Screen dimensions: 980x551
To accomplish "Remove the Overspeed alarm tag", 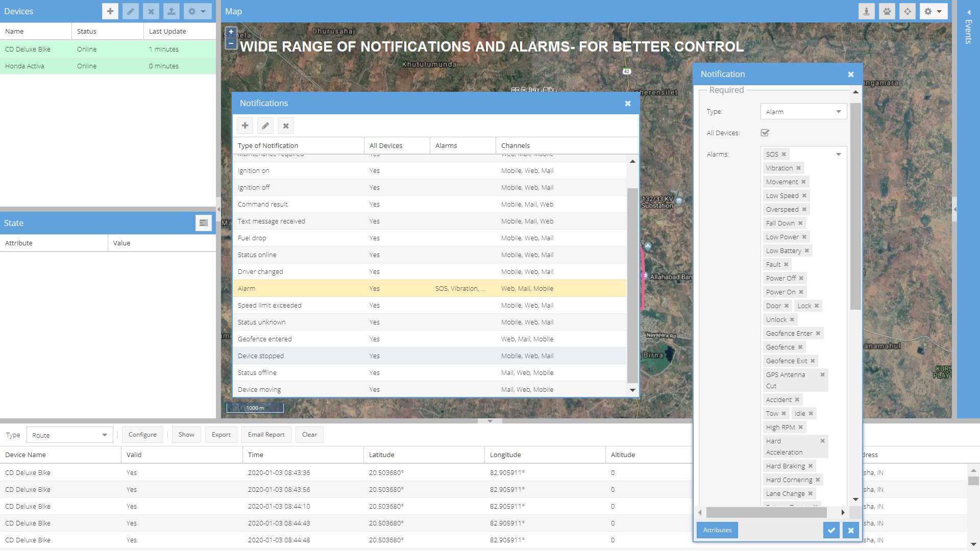I will click(804, 209).
